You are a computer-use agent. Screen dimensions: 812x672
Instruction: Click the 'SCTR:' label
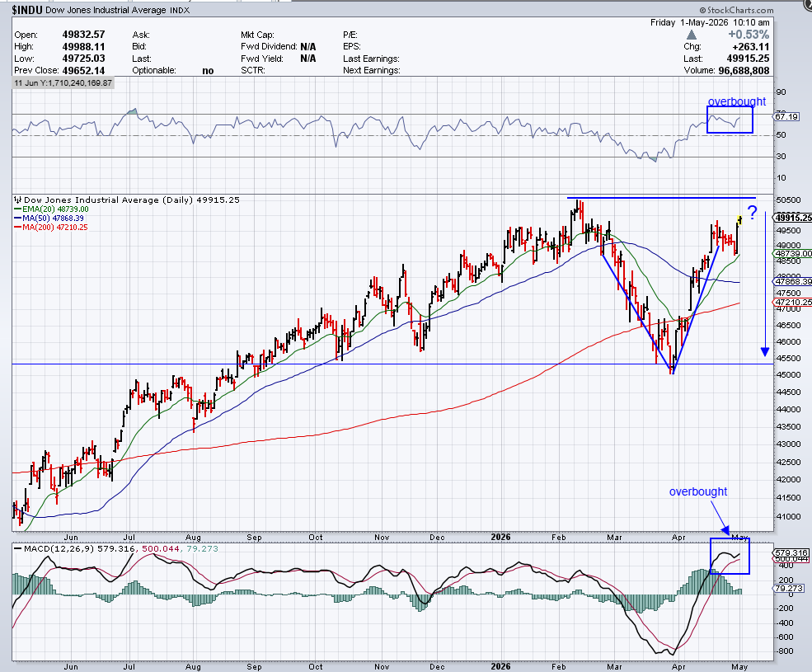253,70
